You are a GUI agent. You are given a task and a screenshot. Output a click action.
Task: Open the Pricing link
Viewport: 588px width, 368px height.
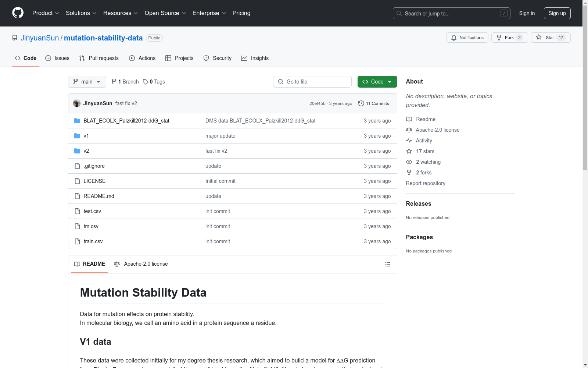[241, 13]
